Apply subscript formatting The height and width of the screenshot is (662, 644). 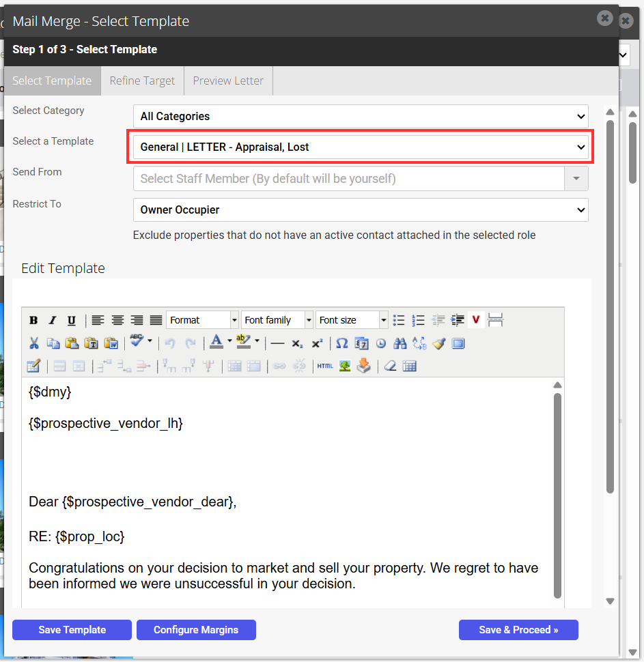point(297,344)
